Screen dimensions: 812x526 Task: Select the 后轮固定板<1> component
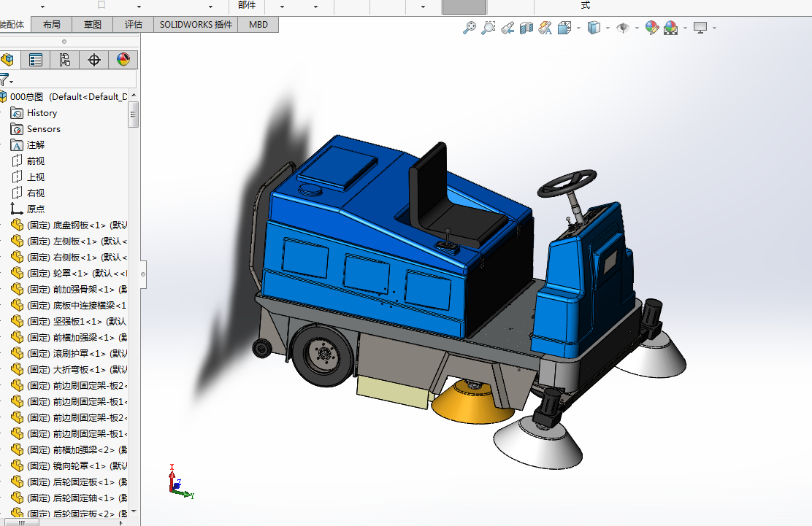pos(69,481)
